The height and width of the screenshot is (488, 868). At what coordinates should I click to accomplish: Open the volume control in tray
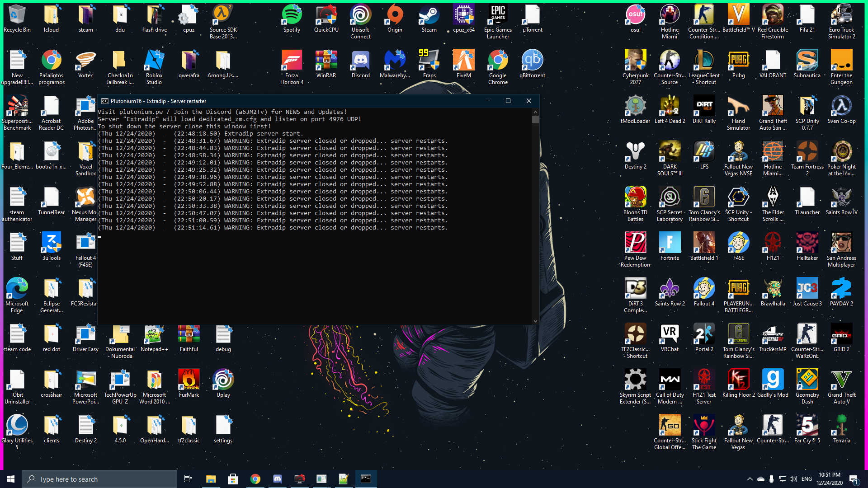[x=793, y=479]
